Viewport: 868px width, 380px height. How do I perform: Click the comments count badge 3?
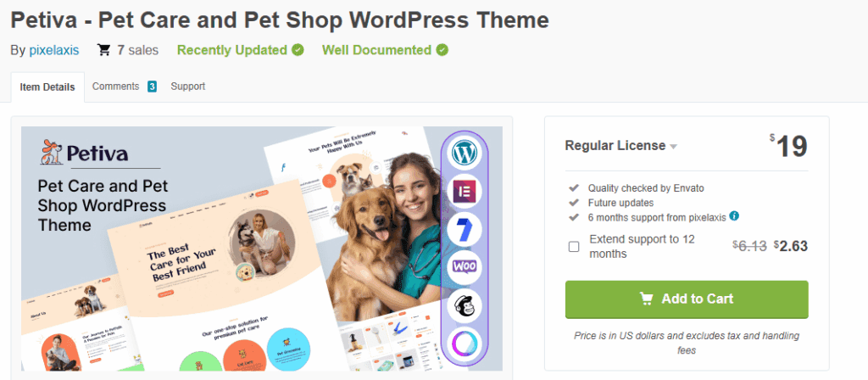click(x=152, y=87)
